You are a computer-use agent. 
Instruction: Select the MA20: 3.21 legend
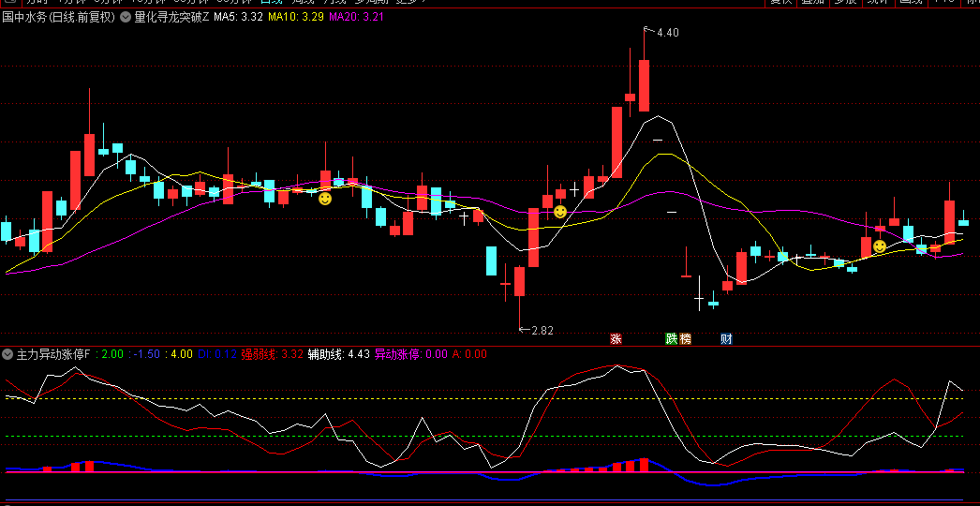[x=356, y=18]
